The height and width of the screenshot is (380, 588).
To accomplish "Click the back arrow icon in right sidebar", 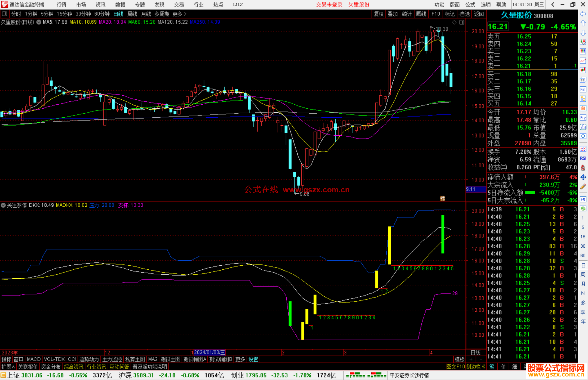I will point(583,14).
